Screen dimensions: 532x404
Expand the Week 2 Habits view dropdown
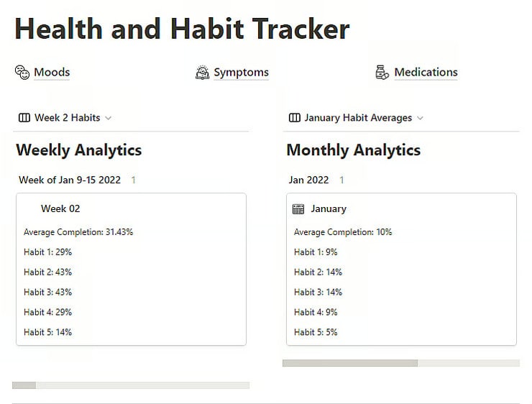pyautogui.click(x=109, y=118)
